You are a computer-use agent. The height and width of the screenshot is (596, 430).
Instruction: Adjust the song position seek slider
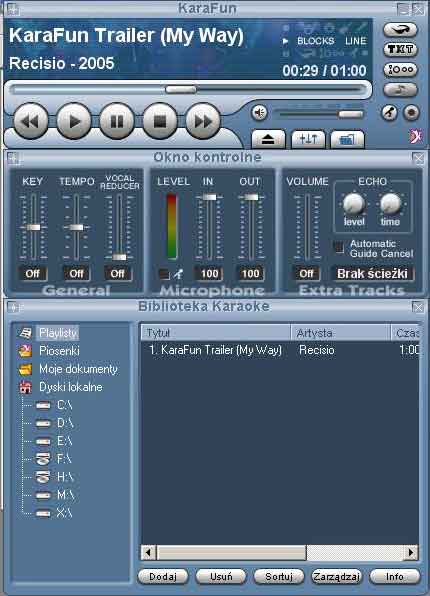point(181,90)
